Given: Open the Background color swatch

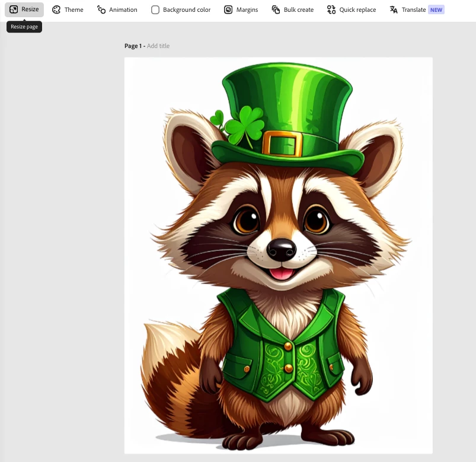Looking at the screenshot, I should click(155, 9).
